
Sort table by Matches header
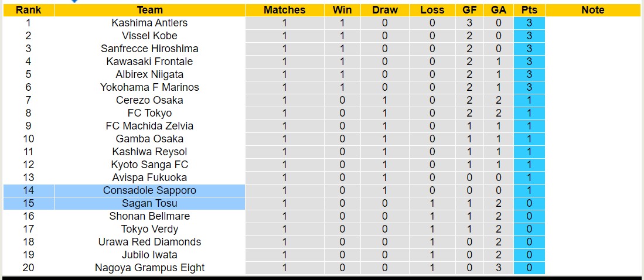click(x=284, y=10)
